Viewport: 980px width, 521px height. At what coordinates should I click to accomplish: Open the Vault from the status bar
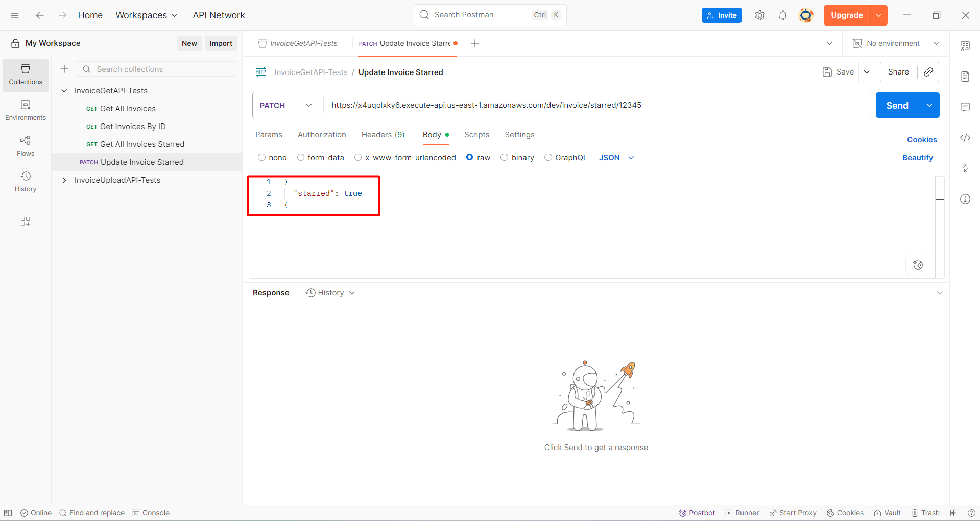(x=887, y=513)
